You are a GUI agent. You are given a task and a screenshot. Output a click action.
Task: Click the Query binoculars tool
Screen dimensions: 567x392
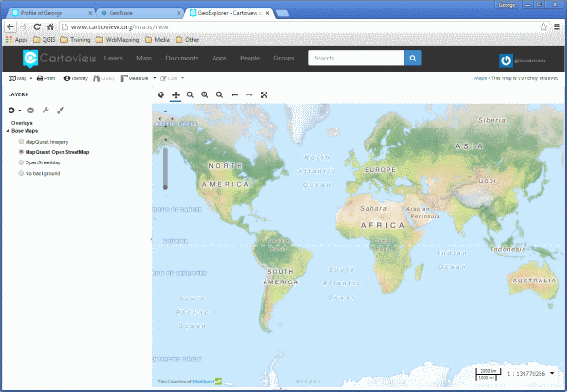pos(104,78)
